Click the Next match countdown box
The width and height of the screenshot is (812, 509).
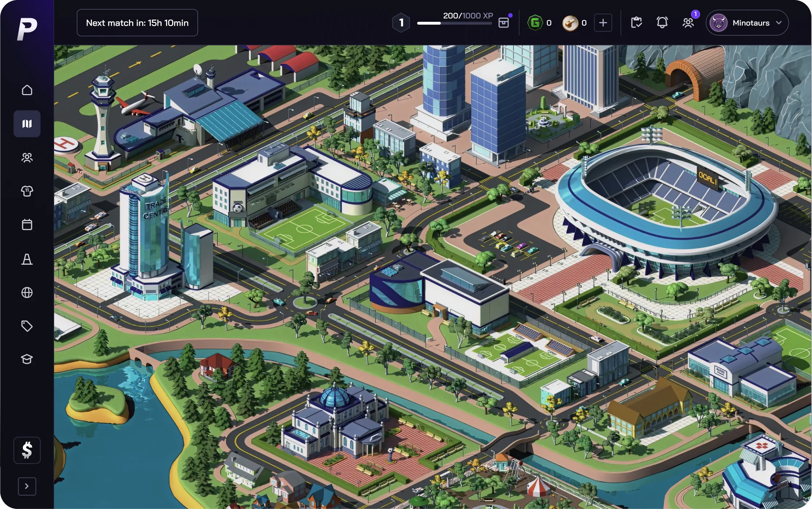pos(137,23)
